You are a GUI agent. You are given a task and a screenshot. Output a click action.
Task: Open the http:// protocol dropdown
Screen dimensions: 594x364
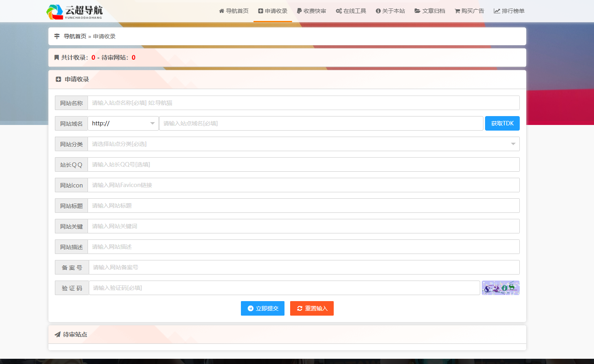coord(123,123)
